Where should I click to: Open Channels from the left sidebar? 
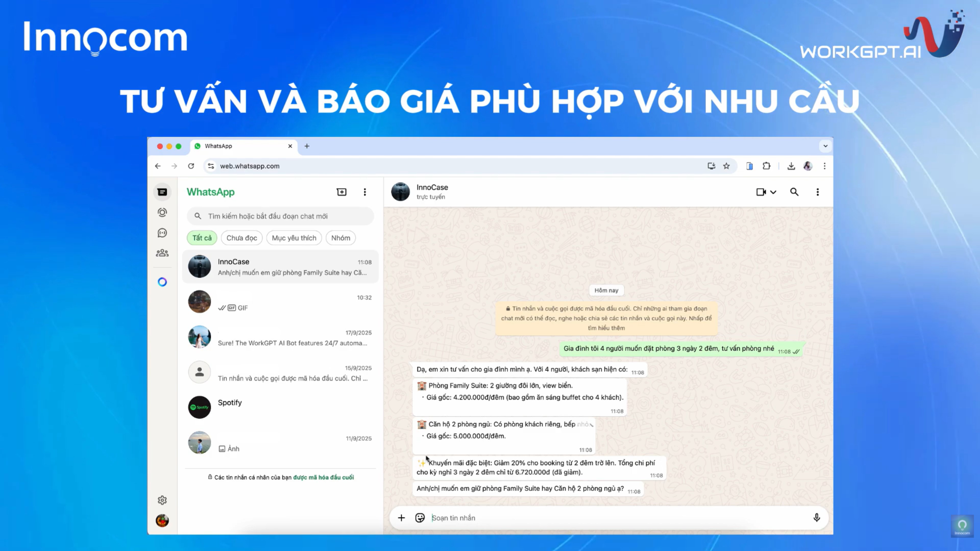(163, 232)
